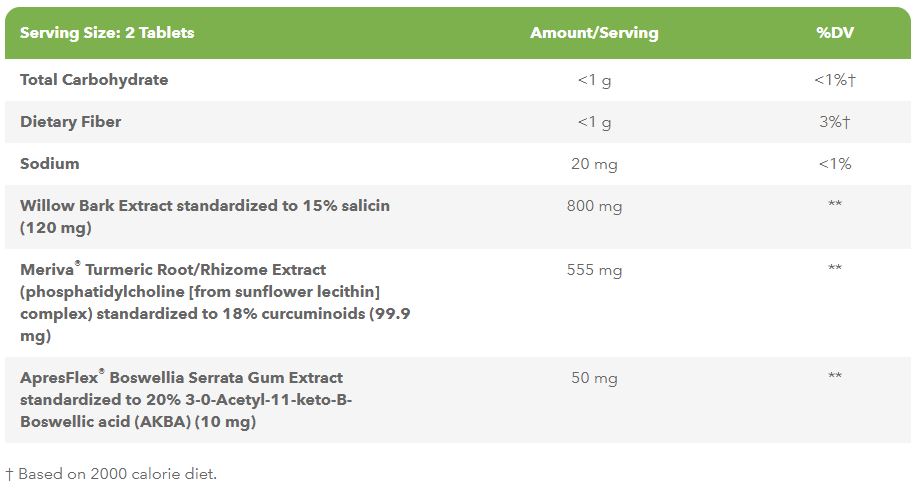
Task: Select the Willow Bark Extract ingredient text
Action: point(205,216)
